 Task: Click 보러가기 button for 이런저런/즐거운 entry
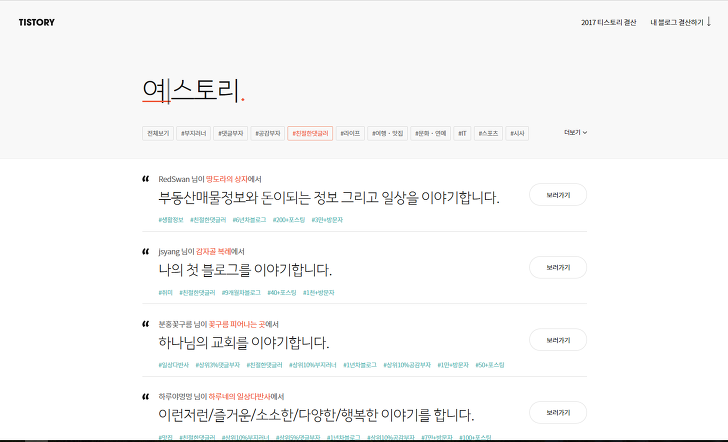point(558,412)
